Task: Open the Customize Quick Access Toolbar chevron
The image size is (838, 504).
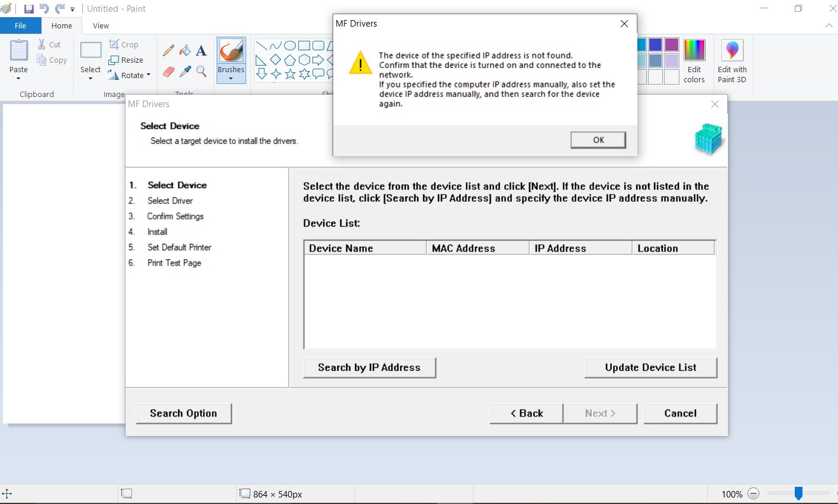Action: [72, 9]
